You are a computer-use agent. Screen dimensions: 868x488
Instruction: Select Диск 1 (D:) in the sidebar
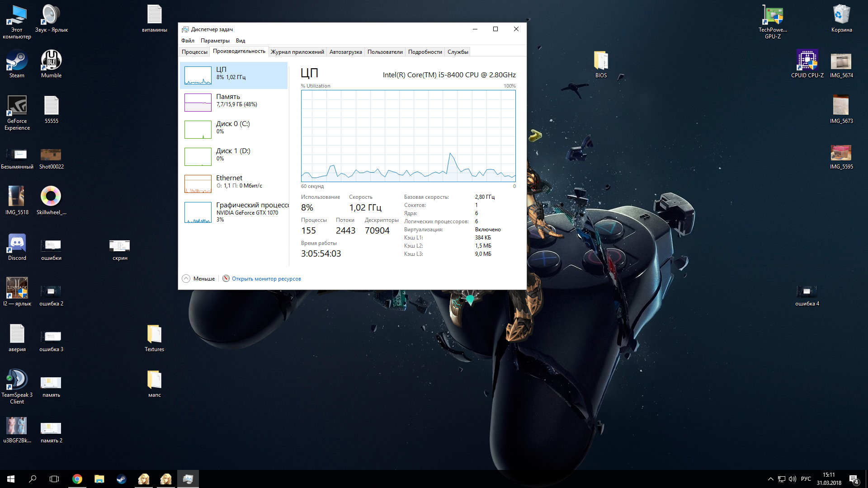234,157
